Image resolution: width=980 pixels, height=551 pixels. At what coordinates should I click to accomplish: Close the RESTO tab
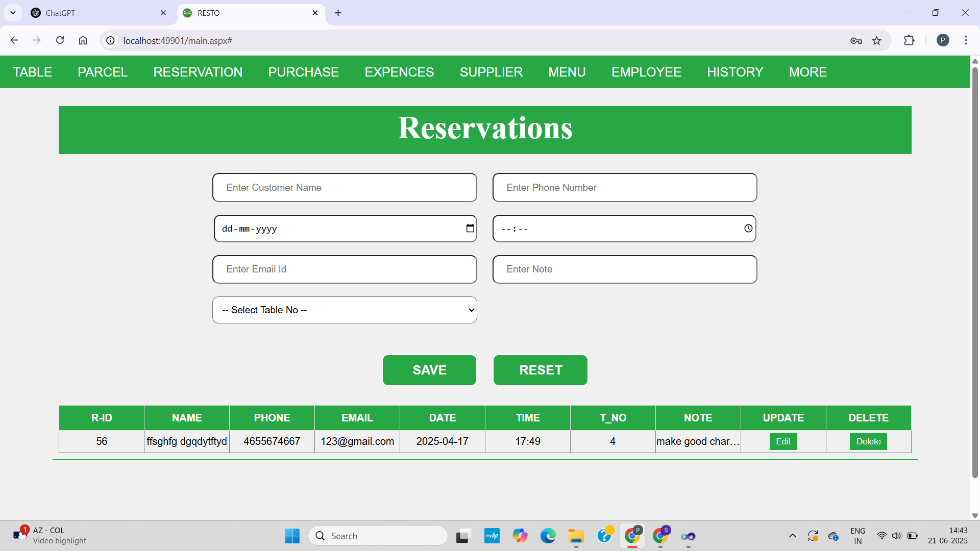[x=315, y=13]
